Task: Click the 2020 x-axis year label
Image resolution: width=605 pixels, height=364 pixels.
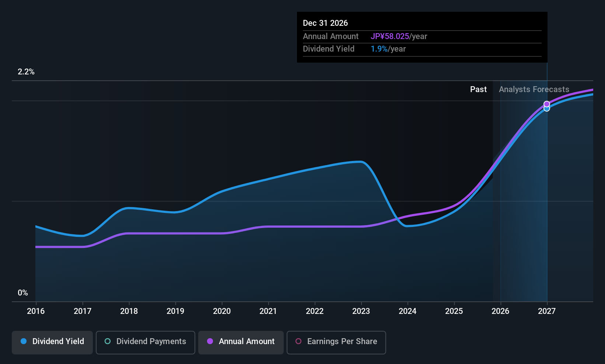Action: coord(222,311)
